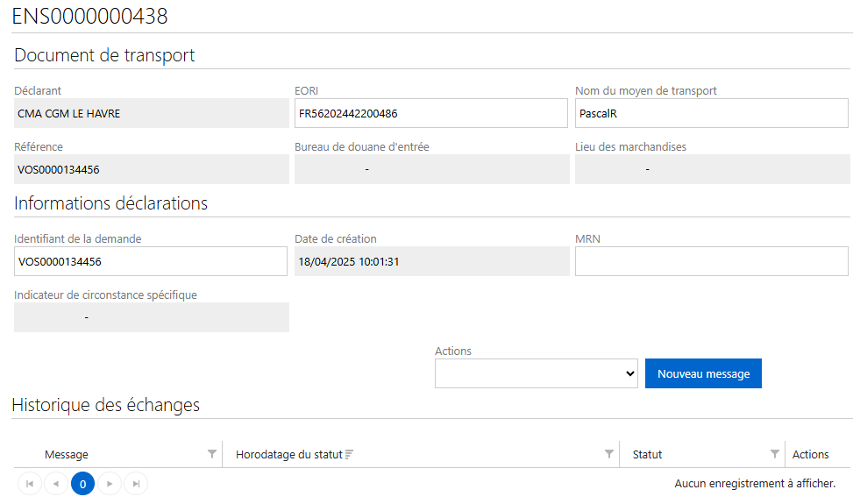Click the Nouveau message button
The width and height of the screenshot is (853, 504).
[x=703, y=373]
